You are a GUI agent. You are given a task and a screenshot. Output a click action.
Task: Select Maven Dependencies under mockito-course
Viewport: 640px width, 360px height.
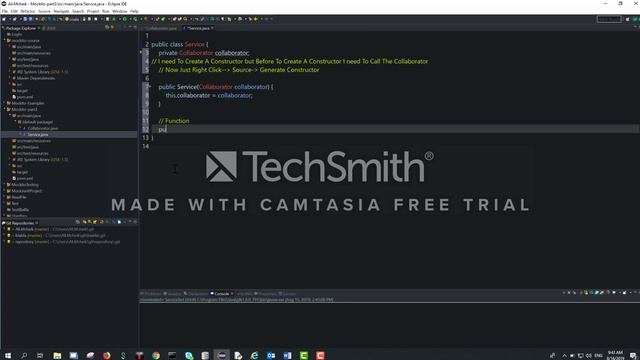(x=36, y=78)
